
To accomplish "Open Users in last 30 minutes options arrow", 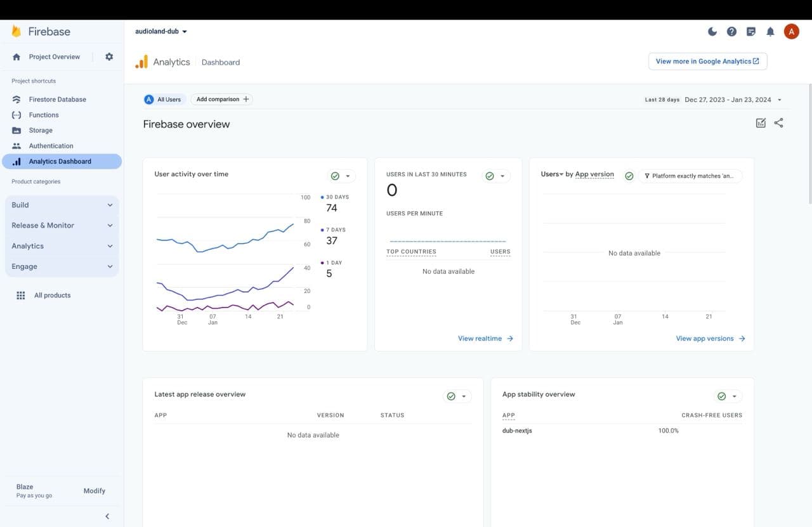I will pos(502,176).
